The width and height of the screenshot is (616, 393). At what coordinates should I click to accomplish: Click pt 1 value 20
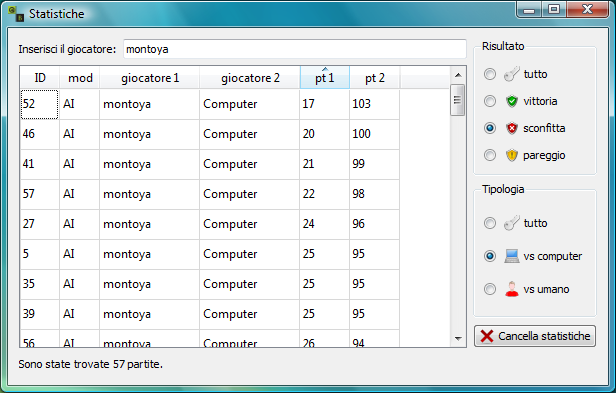324,134
